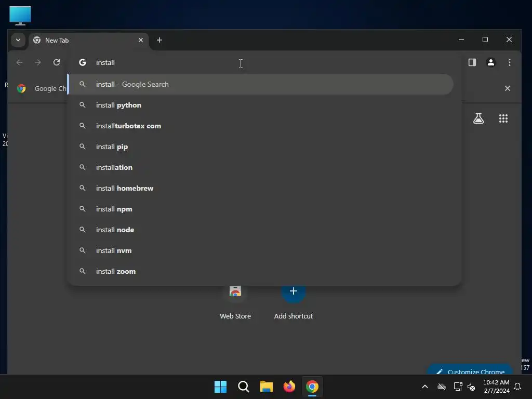Click the Google G icon in address bar
The image size is (532, 399).
pyautogui.click(x=83, y=62)
